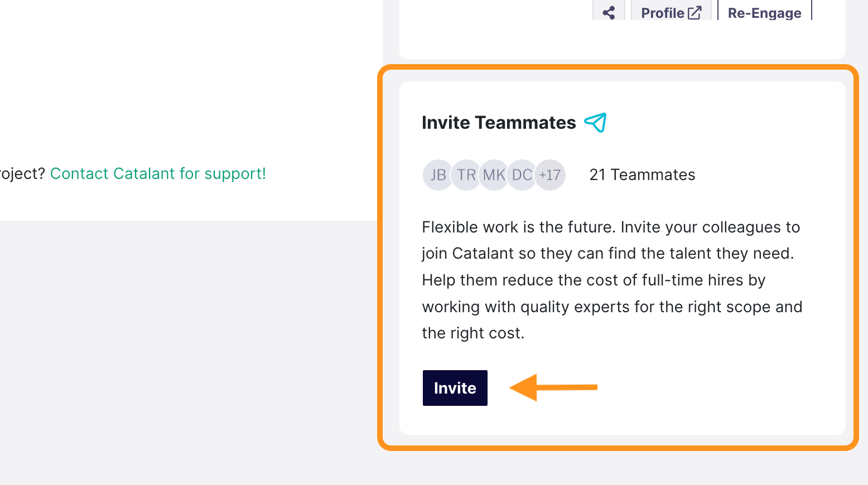Select the DC teammate avatar
Image resolution: width=868 pixels, height=485 pixels.
[x=522, y=175]
